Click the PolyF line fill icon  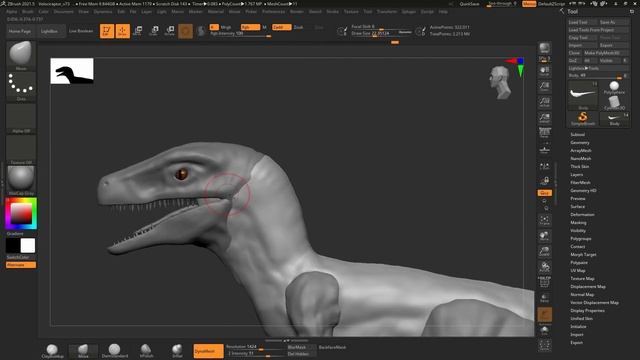(544, 282)
